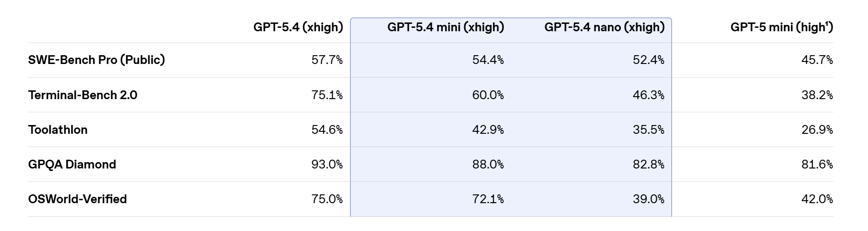Select the Toolathlon row label
868x231 pixels.
(58, 130)
